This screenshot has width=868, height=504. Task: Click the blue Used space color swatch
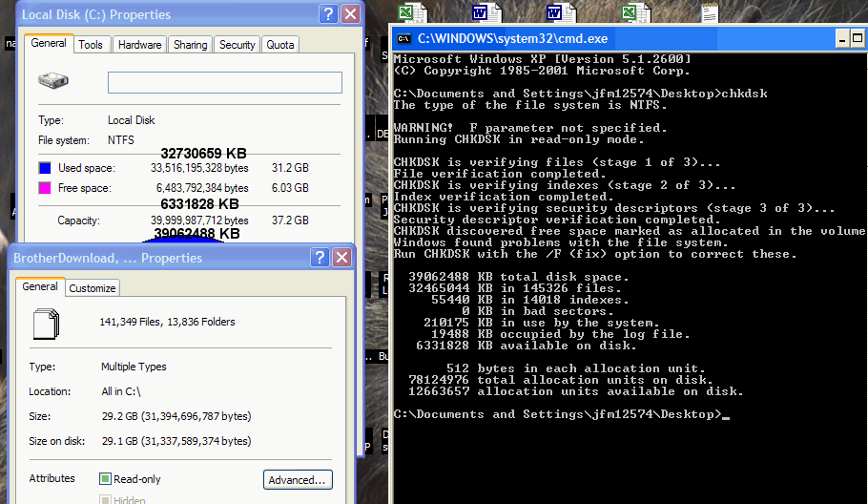[x=46, y=169]
